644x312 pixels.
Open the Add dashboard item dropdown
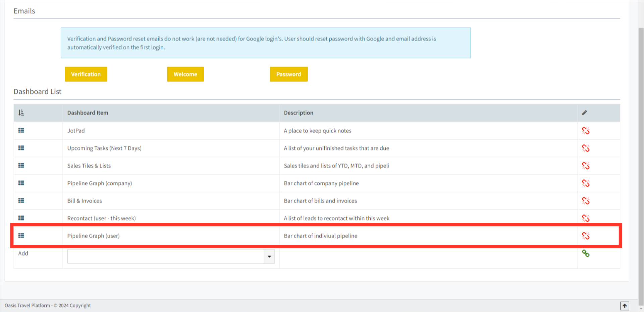[x=269, y=256]
